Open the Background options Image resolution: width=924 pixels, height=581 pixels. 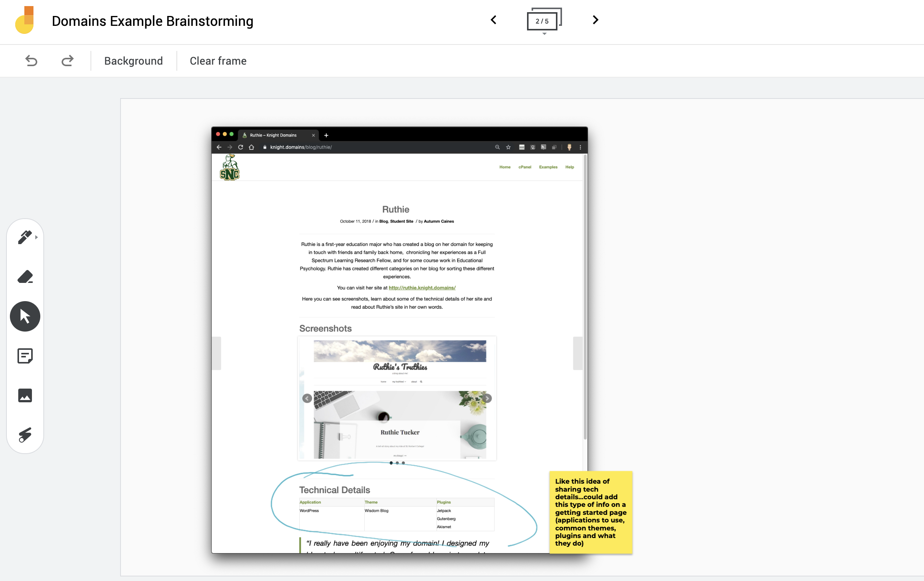tap(133, 60)
